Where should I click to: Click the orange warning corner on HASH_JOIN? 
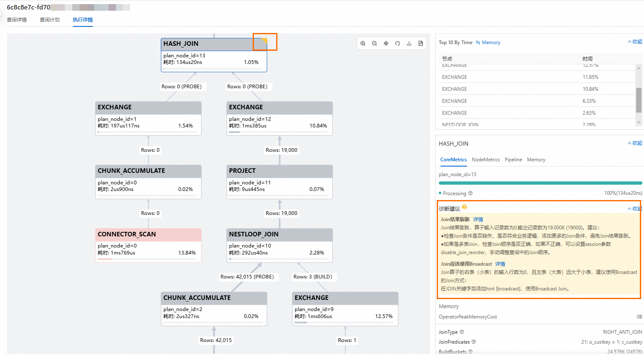pos(264,41)
